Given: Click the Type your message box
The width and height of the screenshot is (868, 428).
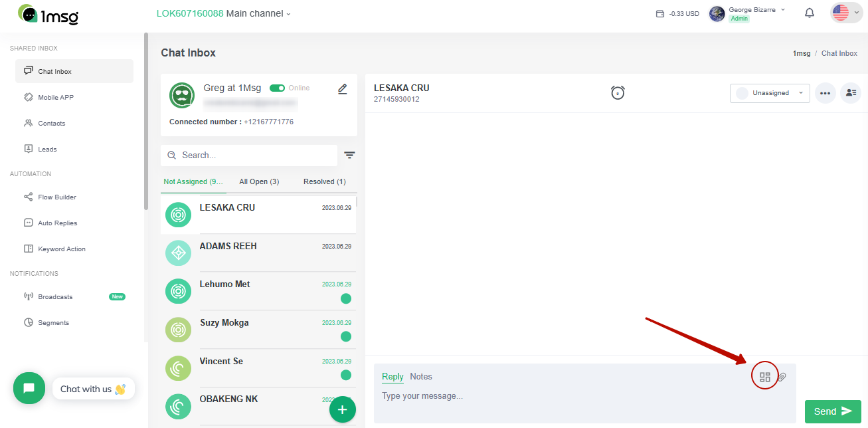Looking at the screenshot, I should pos(584,396).
